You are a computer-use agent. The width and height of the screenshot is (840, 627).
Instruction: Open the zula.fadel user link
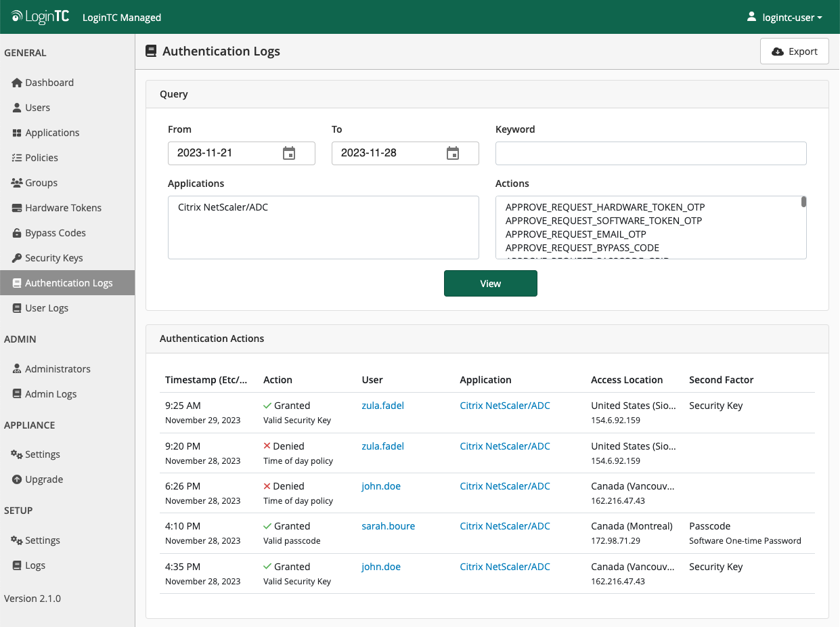[x=382, y=405]
